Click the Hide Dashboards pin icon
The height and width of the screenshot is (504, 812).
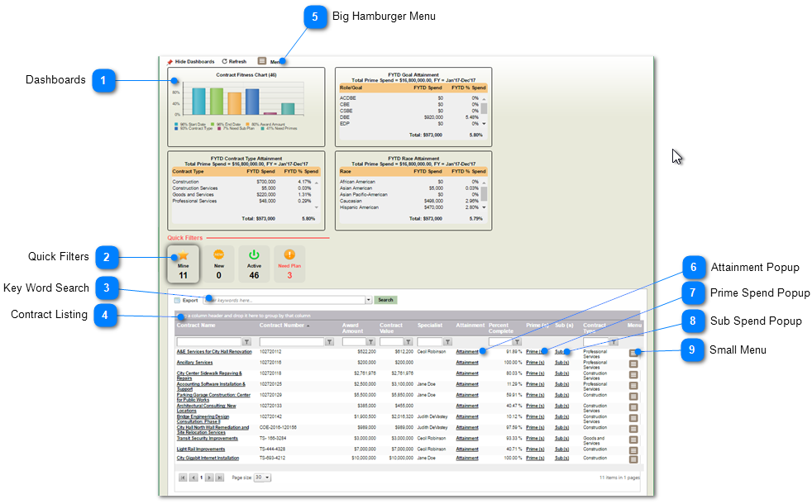[x=170, y=61]
